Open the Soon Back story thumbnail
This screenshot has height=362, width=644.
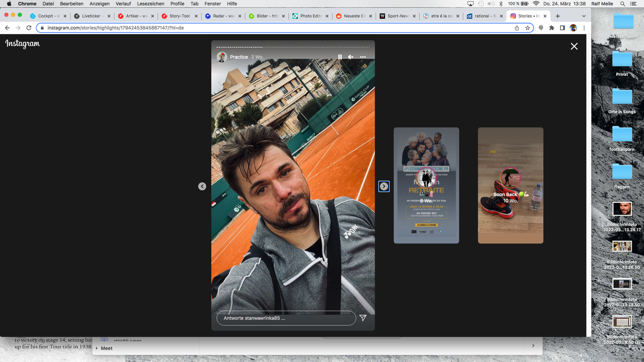tap(510, 186)
